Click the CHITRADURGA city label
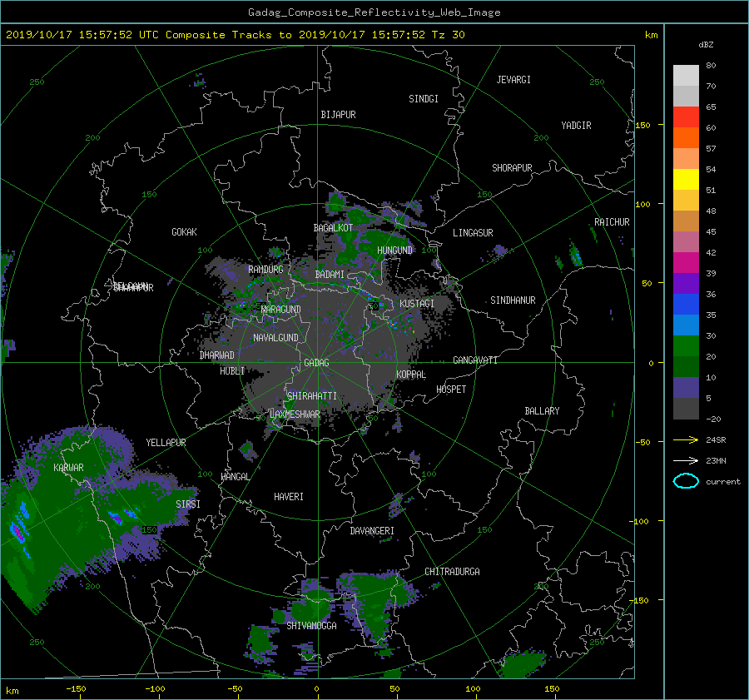 pyautogui.click(x=453, y=572)
